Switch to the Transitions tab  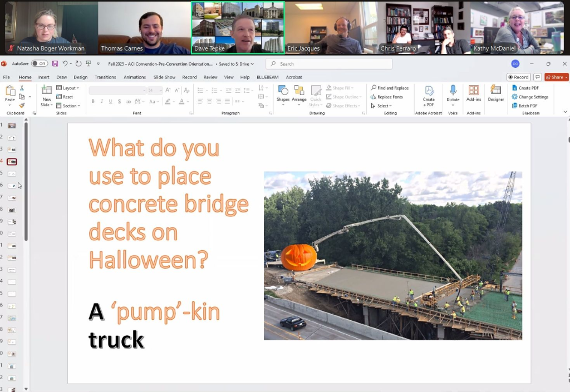105,77
